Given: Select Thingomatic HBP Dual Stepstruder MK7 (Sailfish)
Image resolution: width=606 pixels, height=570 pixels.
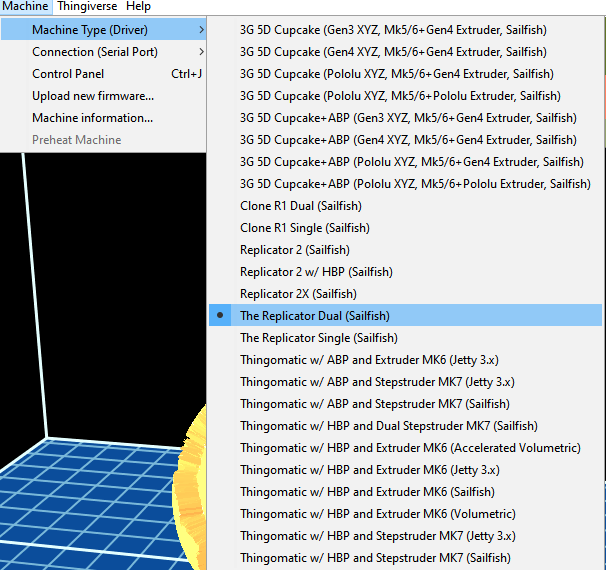Looking at the screenshot, I should click(x=405, y=426).
